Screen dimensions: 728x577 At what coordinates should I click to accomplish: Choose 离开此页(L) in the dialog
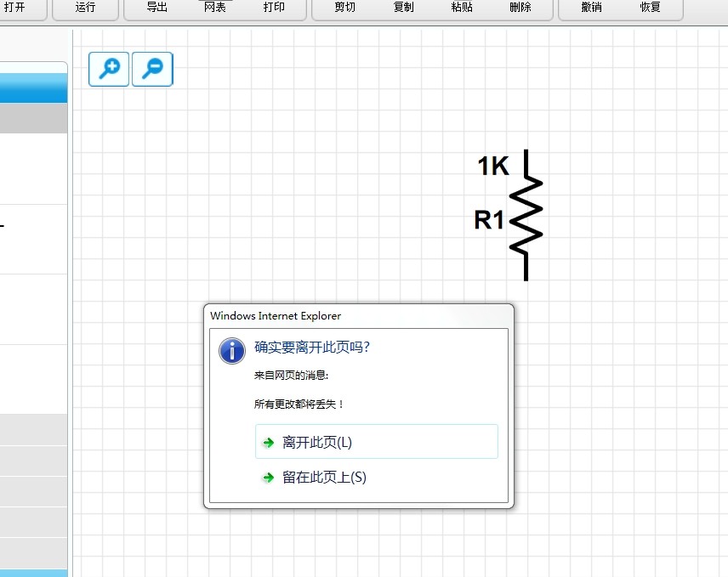pyautogui.click(x=377, y=442)
